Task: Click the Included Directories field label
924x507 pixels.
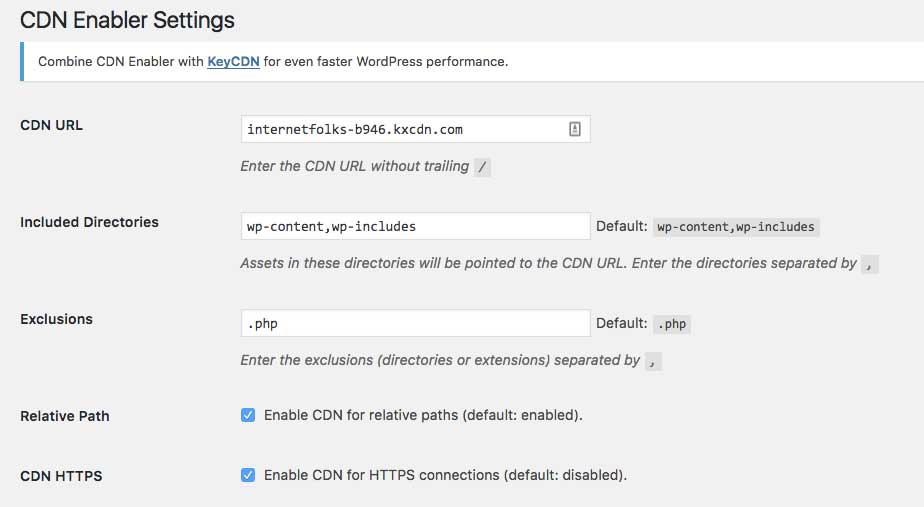Action: coord(90,222)
